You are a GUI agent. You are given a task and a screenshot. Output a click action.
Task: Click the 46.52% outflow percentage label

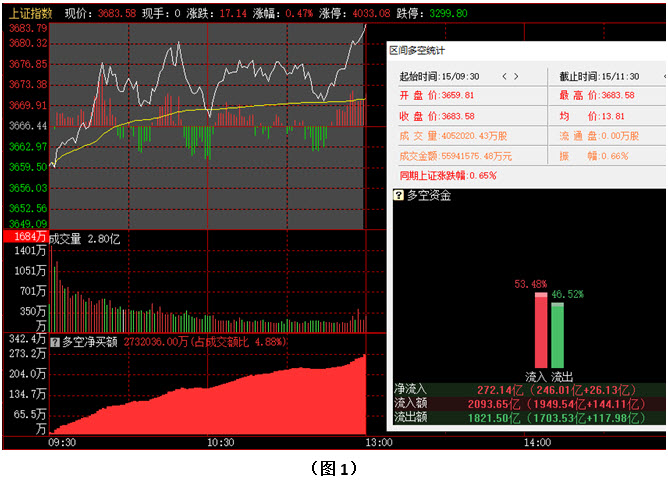pos(567,294)
